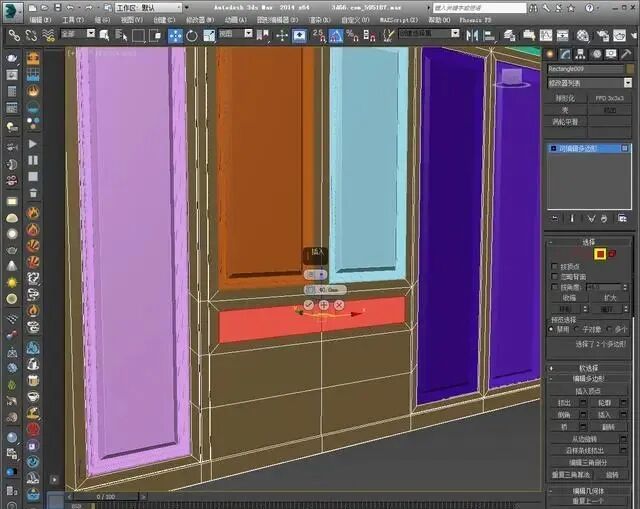Click the Select Object tool
Screen dimensions: 640x509
point(104,36)
